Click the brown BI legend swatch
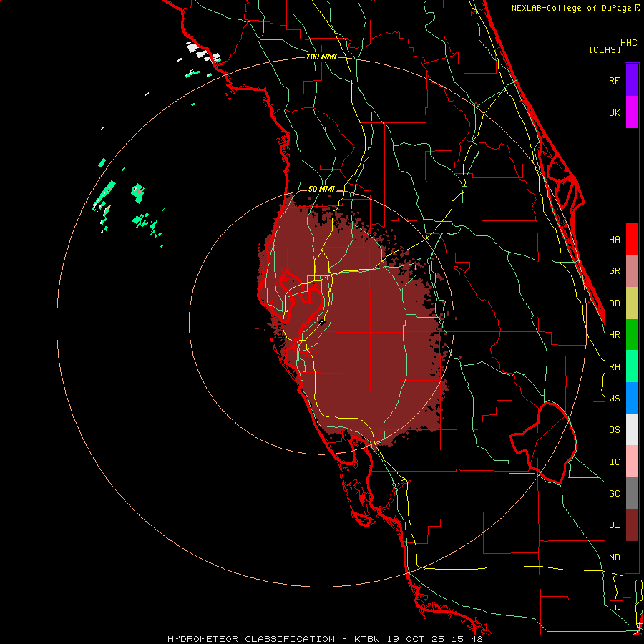This screenshot has width=644, height=644. coord(632,525)
